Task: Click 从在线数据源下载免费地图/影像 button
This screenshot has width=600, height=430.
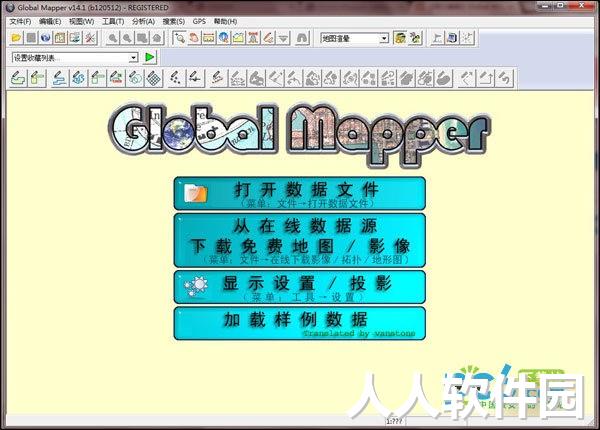Action: (x=300, y=240)
